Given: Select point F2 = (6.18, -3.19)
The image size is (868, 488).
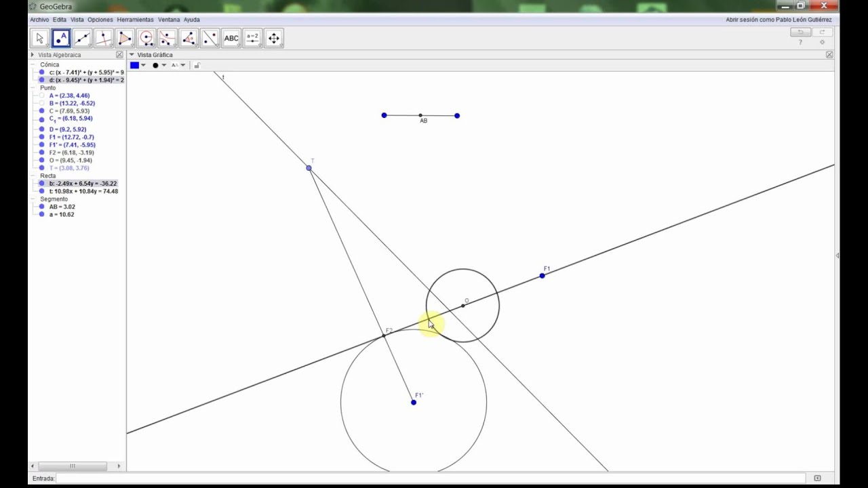Looking at the screenshot, I should (x=71, y=152).
